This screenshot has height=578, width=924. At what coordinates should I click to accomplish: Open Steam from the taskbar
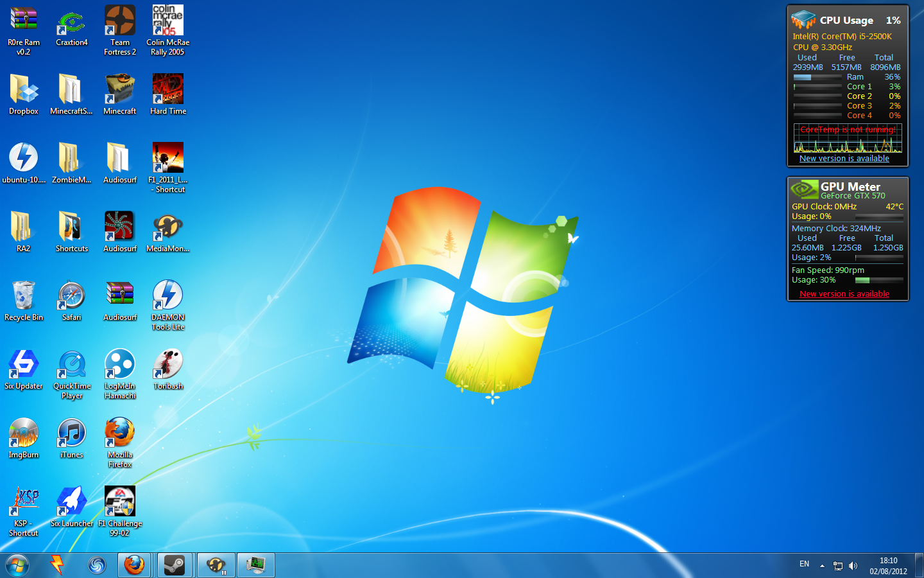coord(174,565)
